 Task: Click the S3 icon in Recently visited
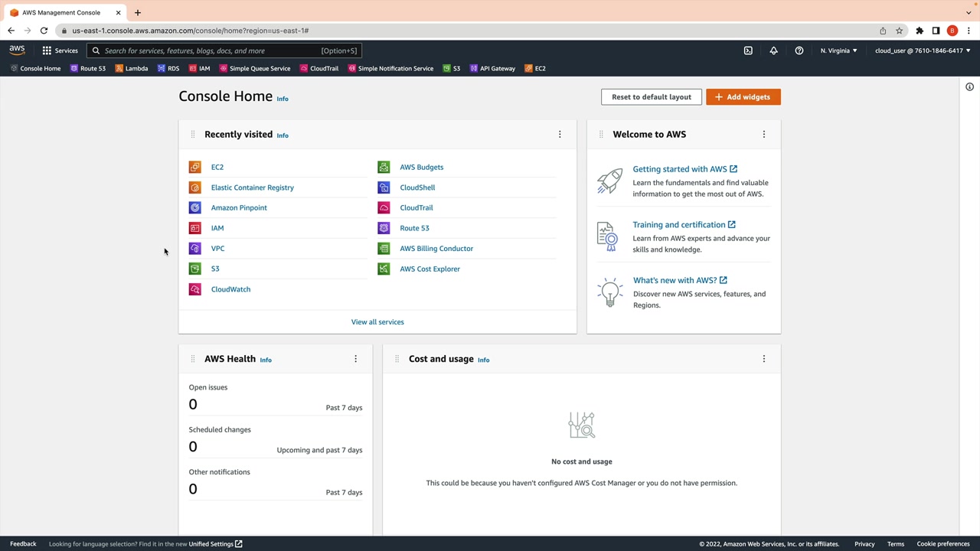click(195, 269)
